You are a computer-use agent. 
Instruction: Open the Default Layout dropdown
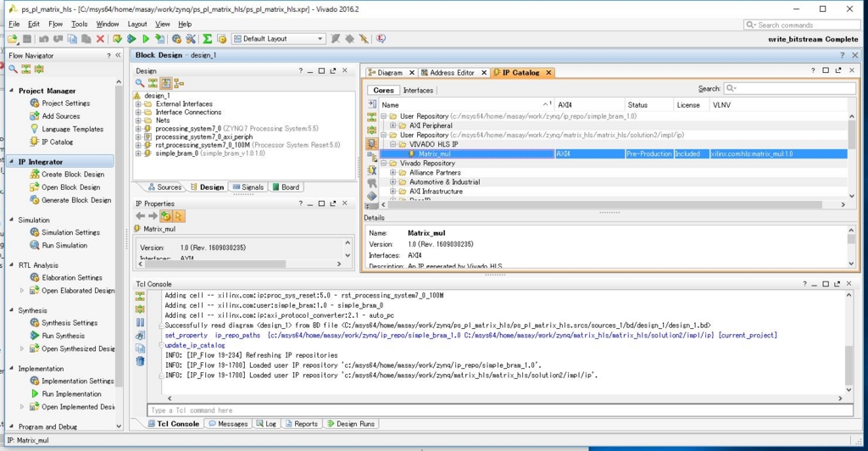(x=278, y=39)
